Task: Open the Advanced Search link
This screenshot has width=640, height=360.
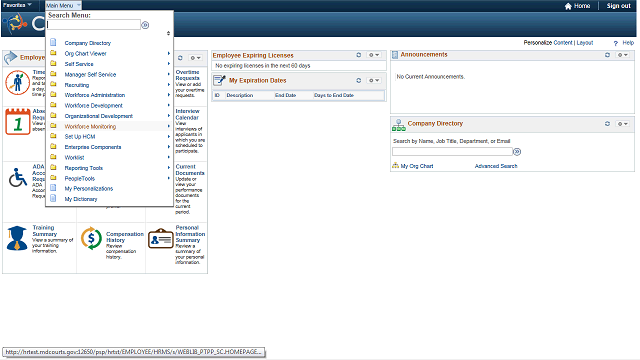Action: click(x=496, y=166)
